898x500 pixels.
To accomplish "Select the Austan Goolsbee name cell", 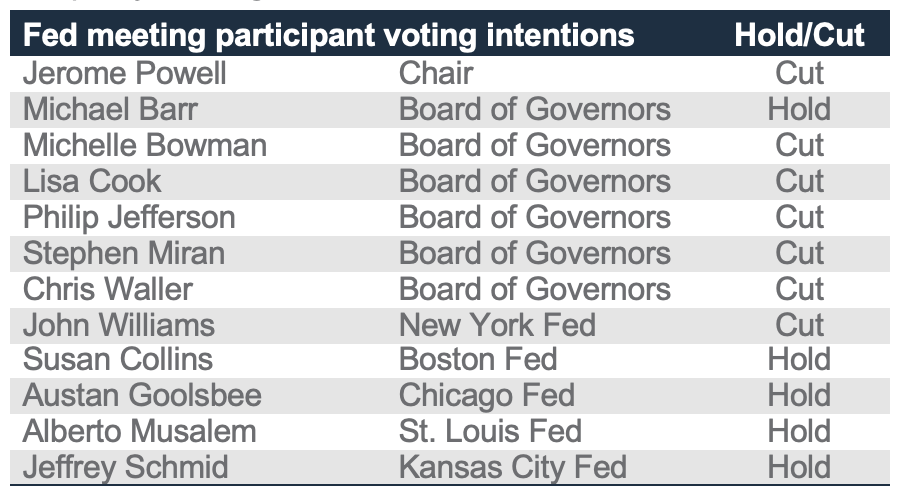I will 142,396.
